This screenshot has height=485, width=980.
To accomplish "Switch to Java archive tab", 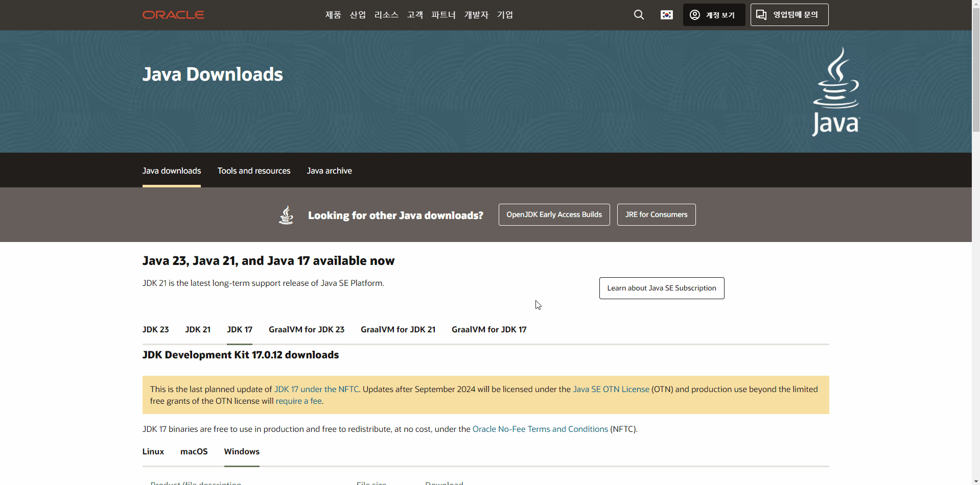I will [x=330, y=171].
